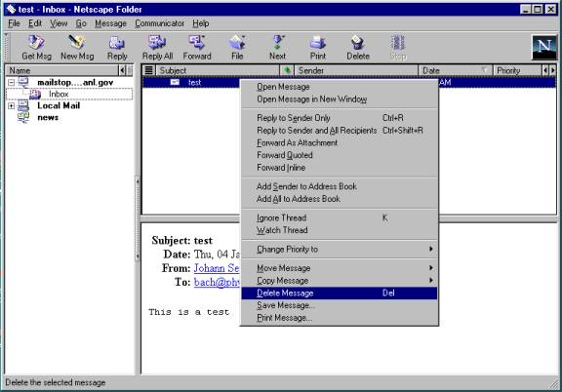Screen dimensions: 562x392
Task: Open the Message menu
Action: (x=110, y=23)
